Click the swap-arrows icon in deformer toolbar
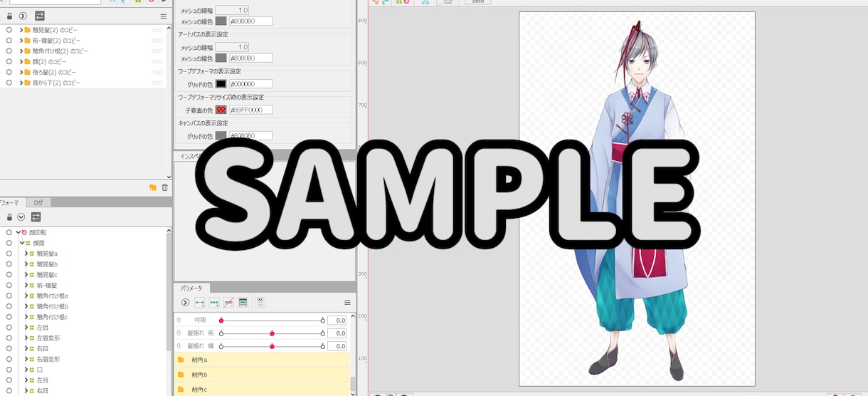Screen dimensions: 868x396 point(36,217)
